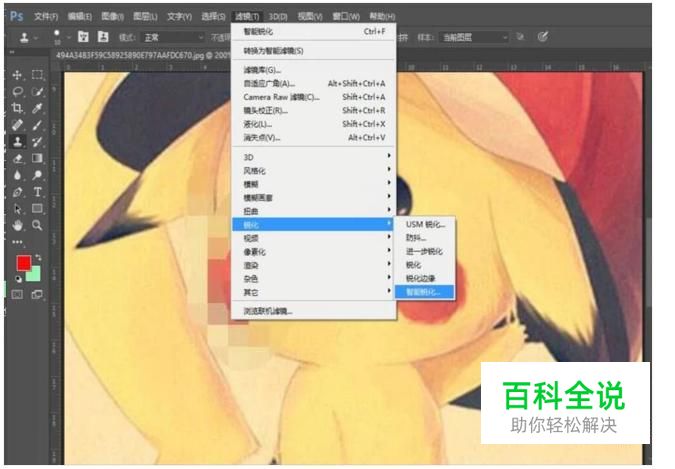Select the Move tool
The width and height of the screenshot is (675, 469).
(x=17, y=75)
